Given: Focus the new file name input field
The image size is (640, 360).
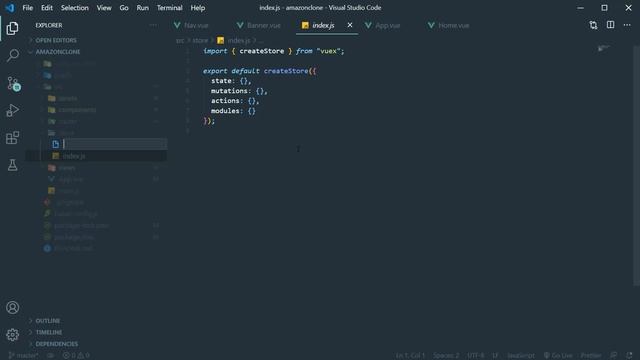Looking at the screenshot, I should pyautogui.click(x=114, y=144).
